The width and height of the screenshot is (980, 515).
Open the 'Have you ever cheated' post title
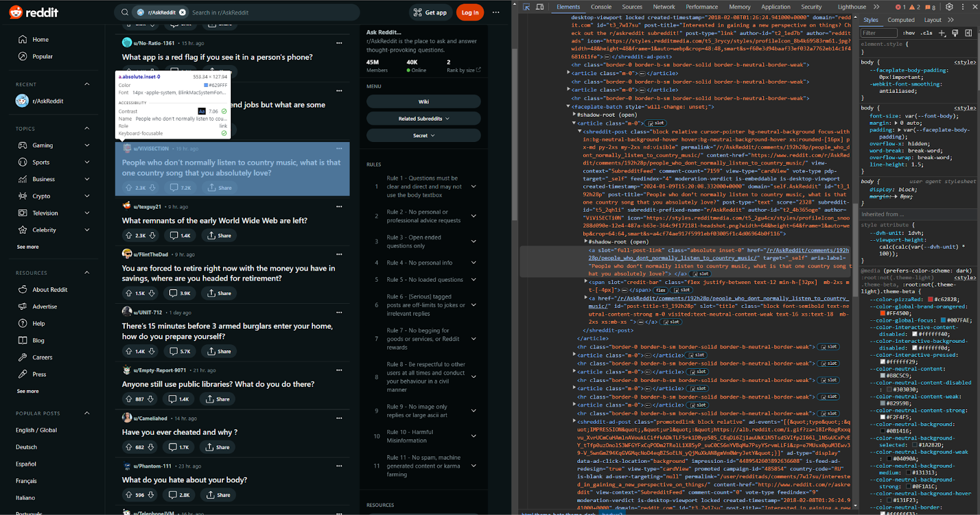(179, 432)
